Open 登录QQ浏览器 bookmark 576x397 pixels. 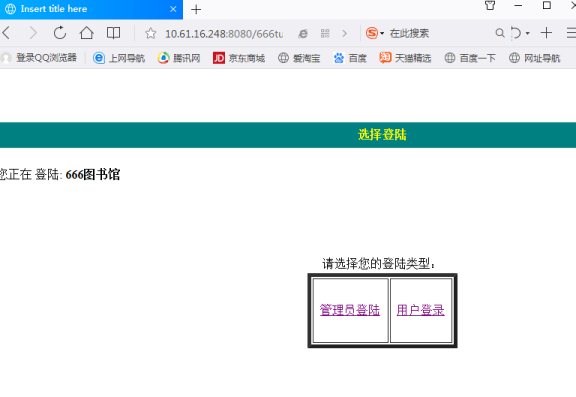click(x=39, y=58)
